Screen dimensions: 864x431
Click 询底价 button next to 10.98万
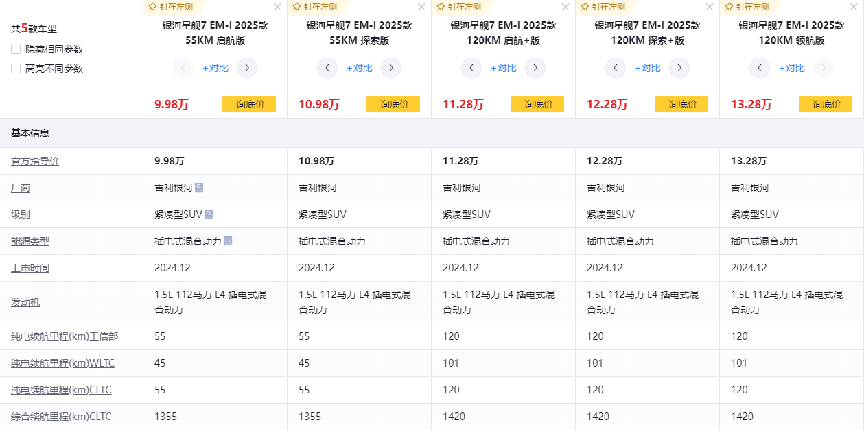[393, 104]
